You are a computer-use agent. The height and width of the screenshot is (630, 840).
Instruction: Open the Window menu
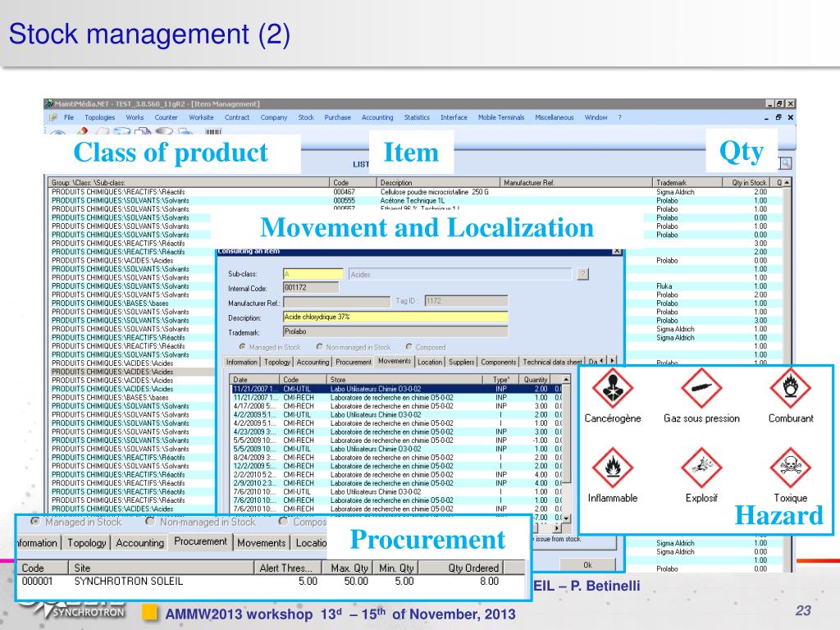click(596, 117)
